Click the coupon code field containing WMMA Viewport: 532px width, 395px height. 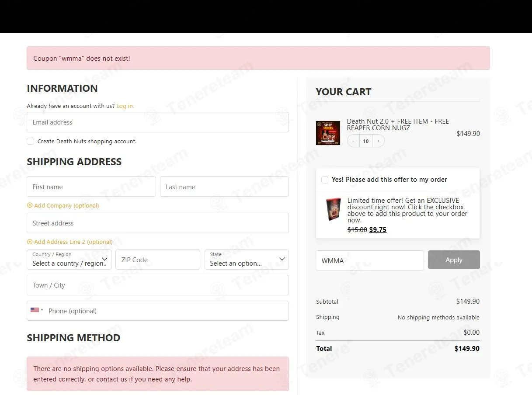[369, 260]
